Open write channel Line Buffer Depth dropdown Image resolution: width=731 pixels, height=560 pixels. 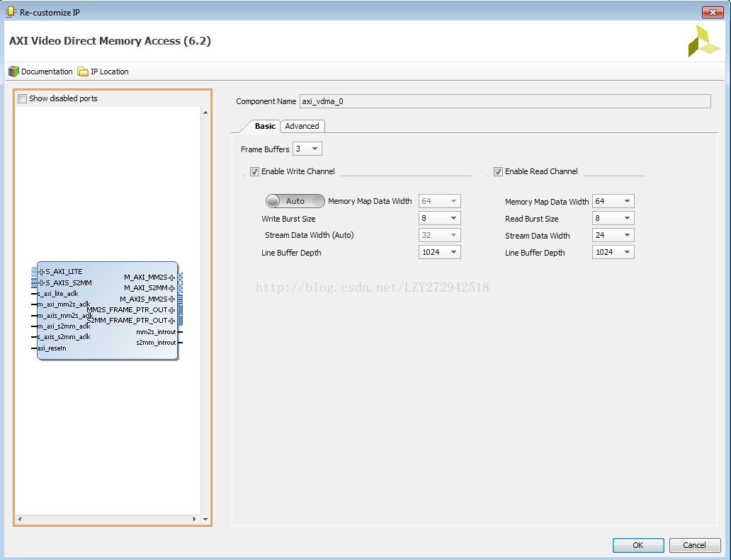pos(440,252)
